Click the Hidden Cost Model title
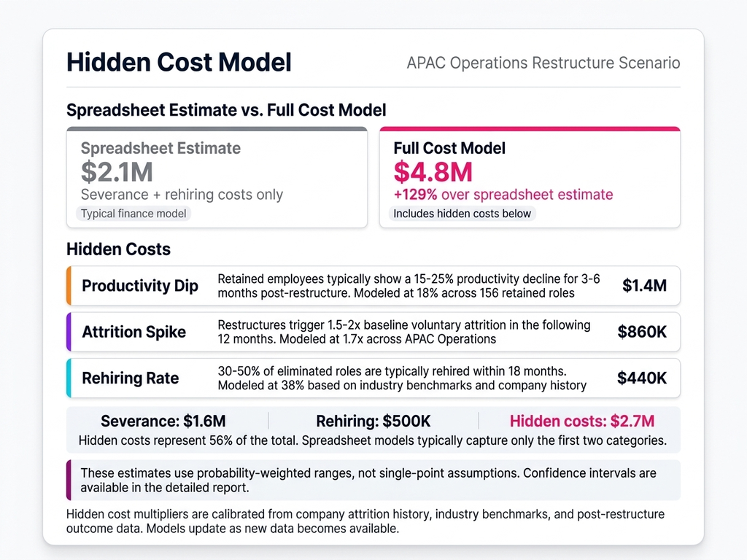 (x=179, y=62)
